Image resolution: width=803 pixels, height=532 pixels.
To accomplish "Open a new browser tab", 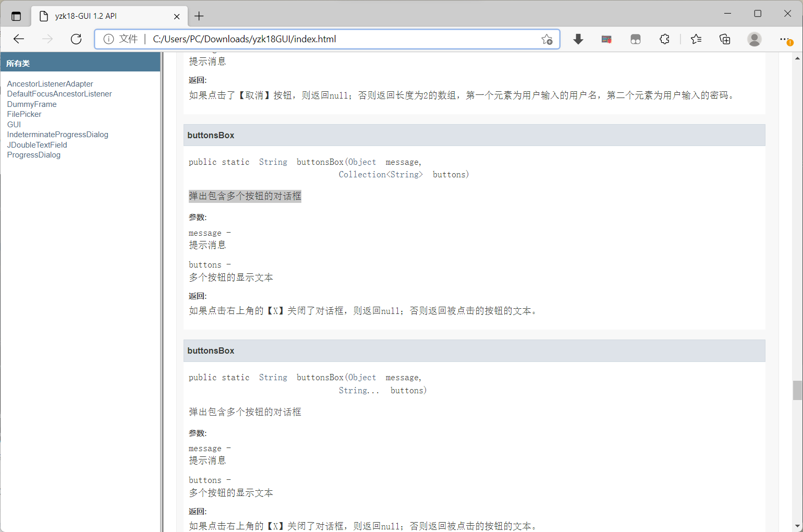I will (199, 16).
